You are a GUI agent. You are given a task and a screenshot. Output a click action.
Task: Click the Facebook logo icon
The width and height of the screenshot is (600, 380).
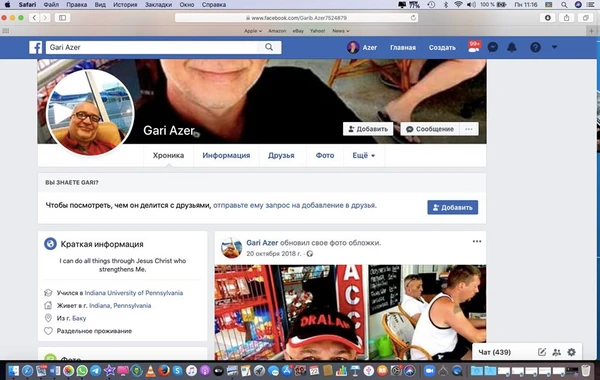click(x=36, y=47)
